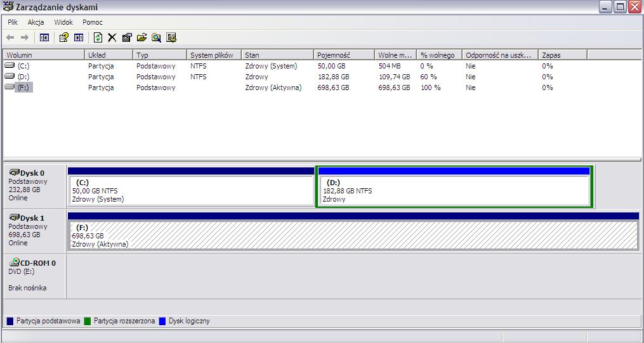Click the (F:) volume label in list
The width and height of the screenshot is (644, 343).
[24, 87]
